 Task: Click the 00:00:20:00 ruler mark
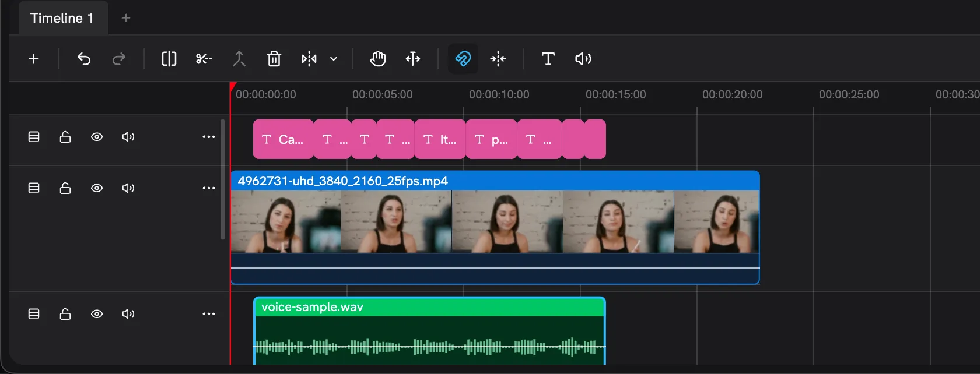(x=732, y=94)
